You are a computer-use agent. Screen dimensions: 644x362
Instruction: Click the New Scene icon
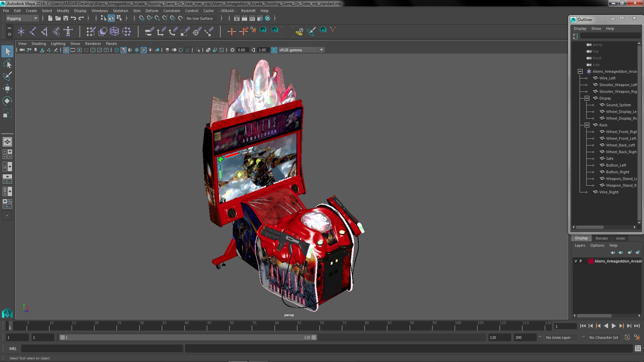click(50, 18)
